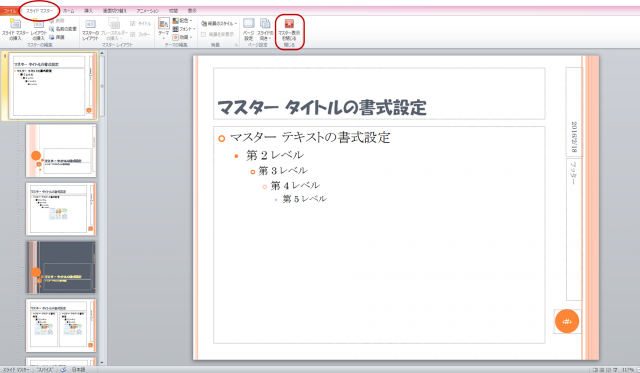This screenshot has height=373, width=640.
Task: Toggle 背景を非表示 hide background checkbox
Action: [x=203, y=35]
